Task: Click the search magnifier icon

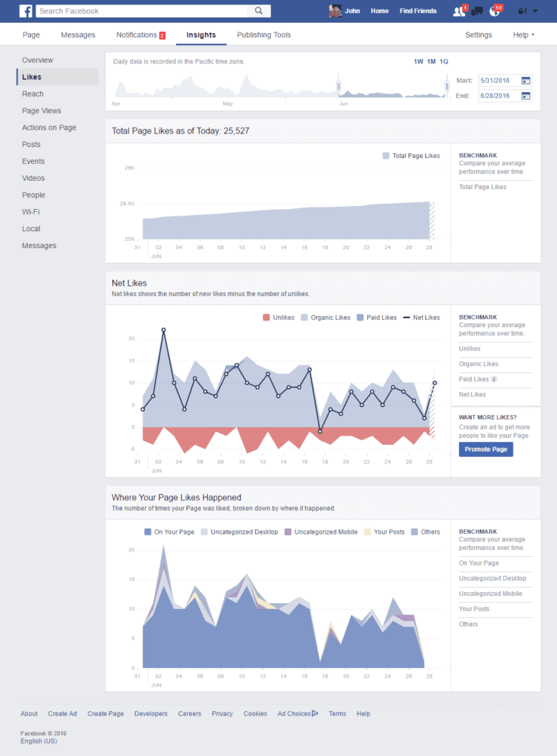Action: click(x=259, y=11)
